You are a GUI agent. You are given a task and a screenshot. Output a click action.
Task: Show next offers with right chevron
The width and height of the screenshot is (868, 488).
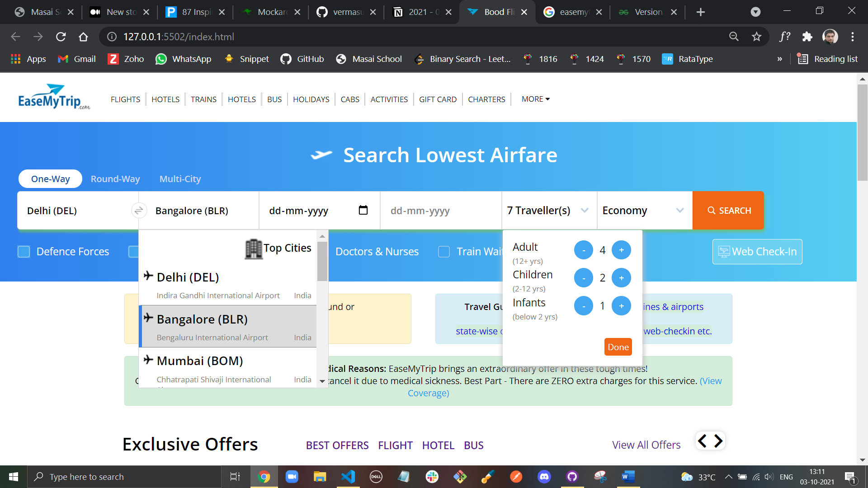[x=718, y=441]
